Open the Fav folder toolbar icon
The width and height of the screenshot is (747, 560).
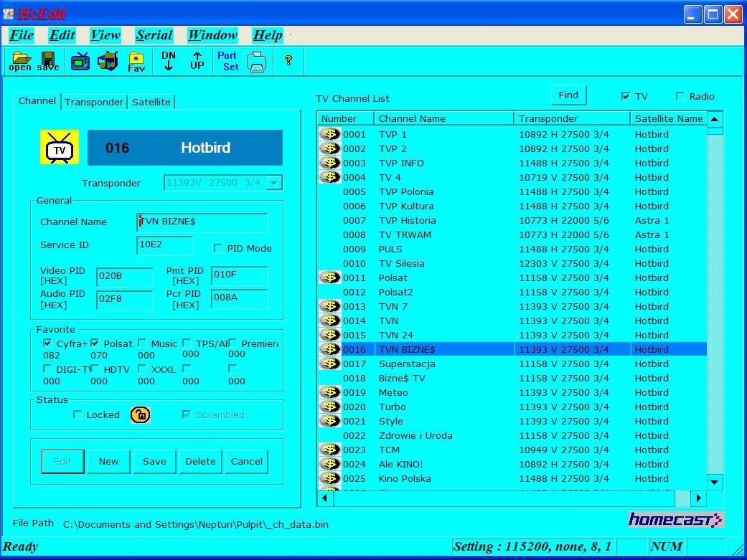(136, 62)
